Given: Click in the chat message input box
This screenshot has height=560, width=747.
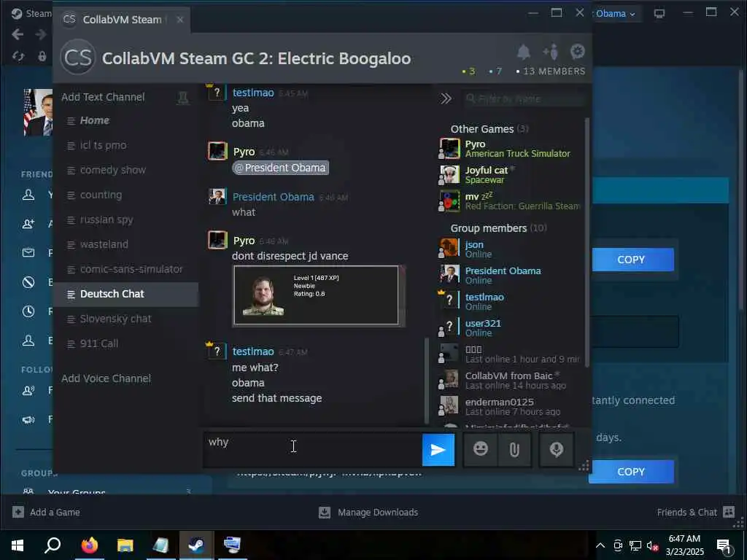Looking at the screenshot, I should click(312, 449).
